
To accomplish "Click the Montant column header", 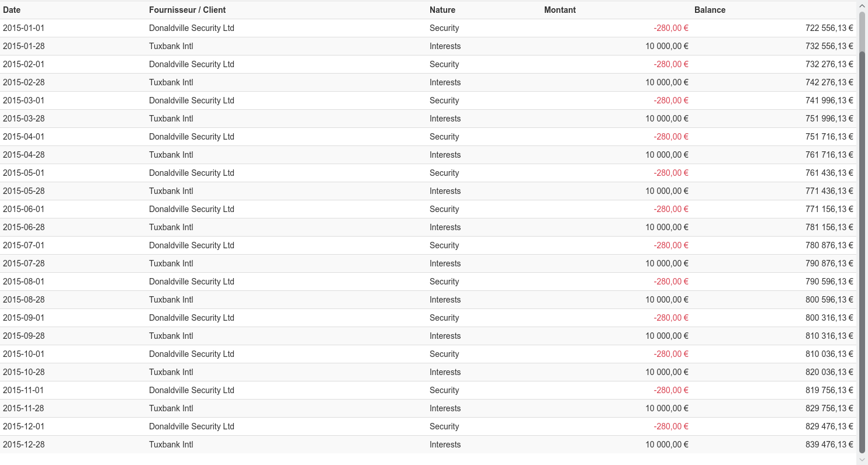I will (560, 10).
